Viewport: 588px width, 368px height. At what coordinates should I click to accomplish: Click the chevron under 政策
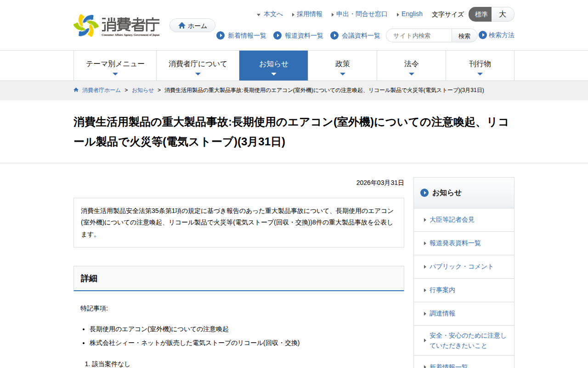(343, 74)
